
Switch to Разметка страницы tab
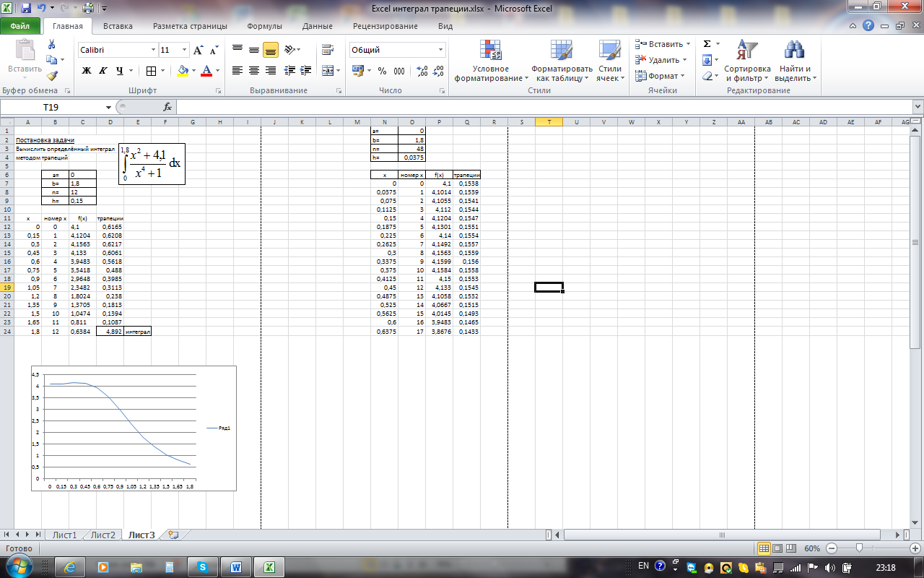[x=190, y=26]
